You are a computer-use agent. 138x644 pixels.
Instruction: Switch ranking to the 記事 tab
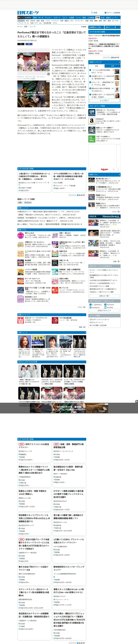pyautogui.click(x=96, y=66)
